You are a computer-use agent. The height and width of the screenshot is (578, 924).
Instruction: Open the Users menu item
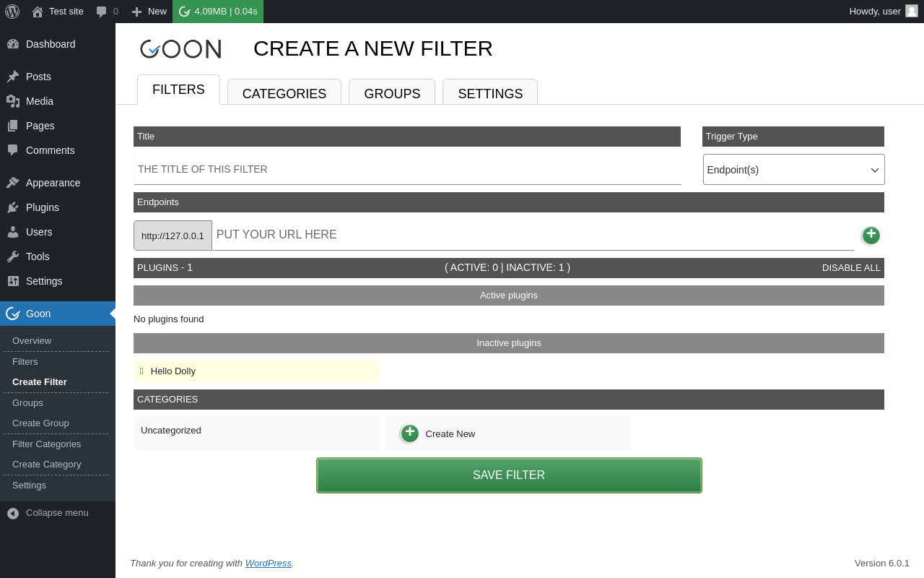pos(58,232)
